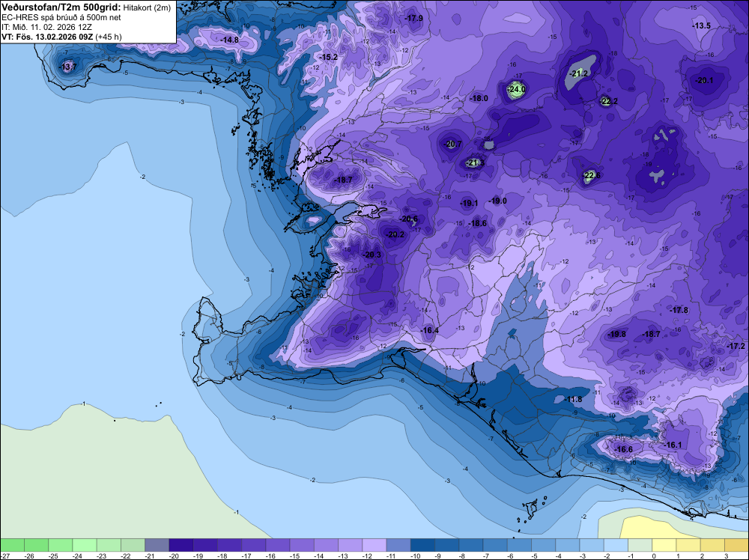
Task: Click the -20.3 temperature label
Action: pyautogui.click(x=372, y=255)
